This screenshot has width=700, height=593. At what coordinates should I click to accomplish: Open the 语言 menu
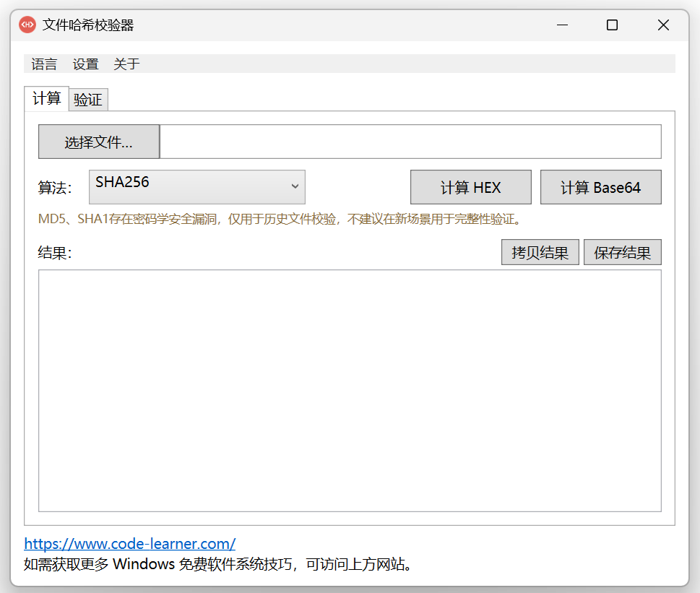tap(44, 64)
